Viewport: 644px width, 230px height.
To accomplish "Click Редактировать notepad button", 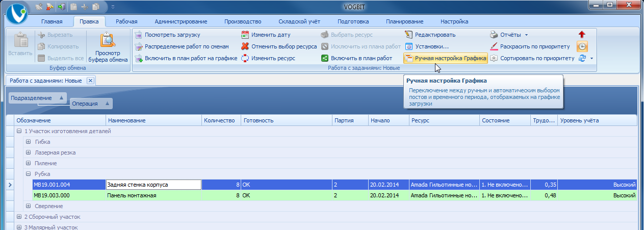I will click(430, 35).
